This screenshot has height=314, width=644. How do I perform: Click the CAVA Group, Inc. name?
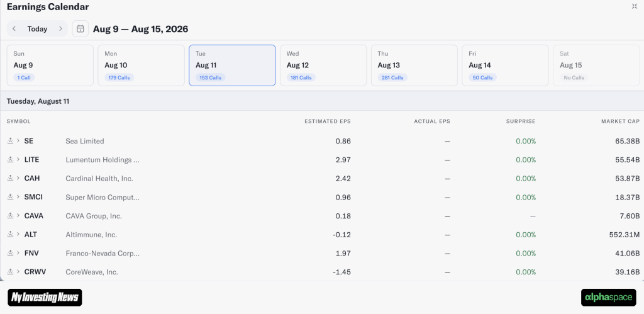(94, 216)
